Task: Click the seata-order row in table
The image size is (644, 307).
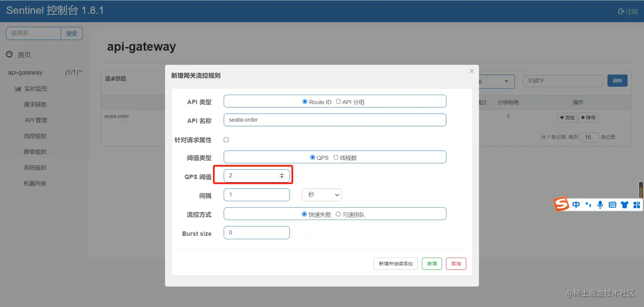Action: point(366,116)
